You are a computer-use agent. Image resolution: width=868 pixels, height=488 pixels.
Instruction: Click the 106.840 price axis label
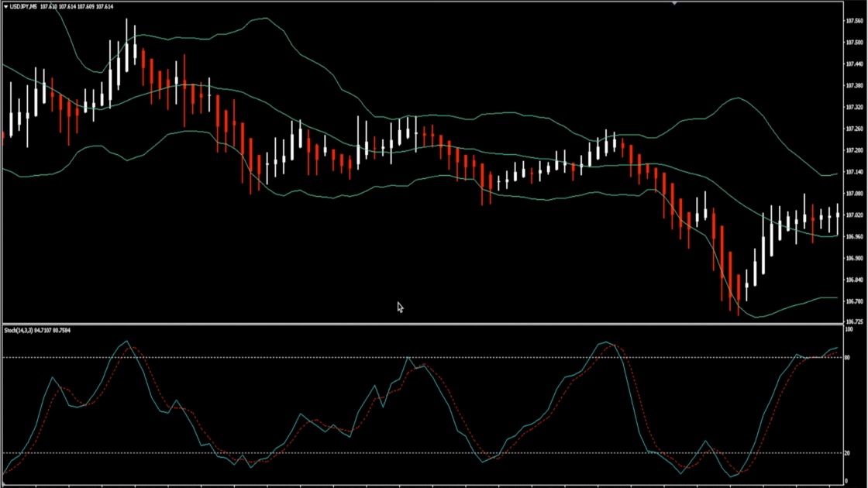click(854, 280)
